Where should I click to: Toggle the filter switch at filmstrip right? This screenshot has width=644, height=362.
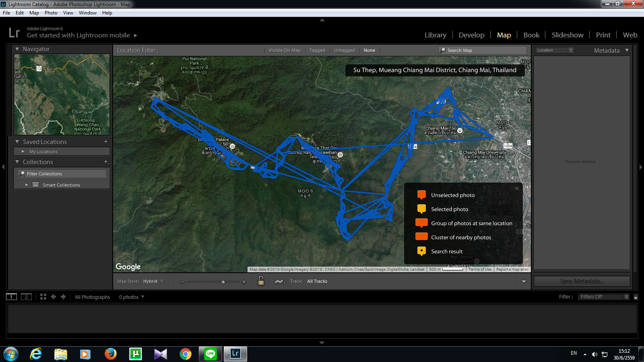[636, 297]
